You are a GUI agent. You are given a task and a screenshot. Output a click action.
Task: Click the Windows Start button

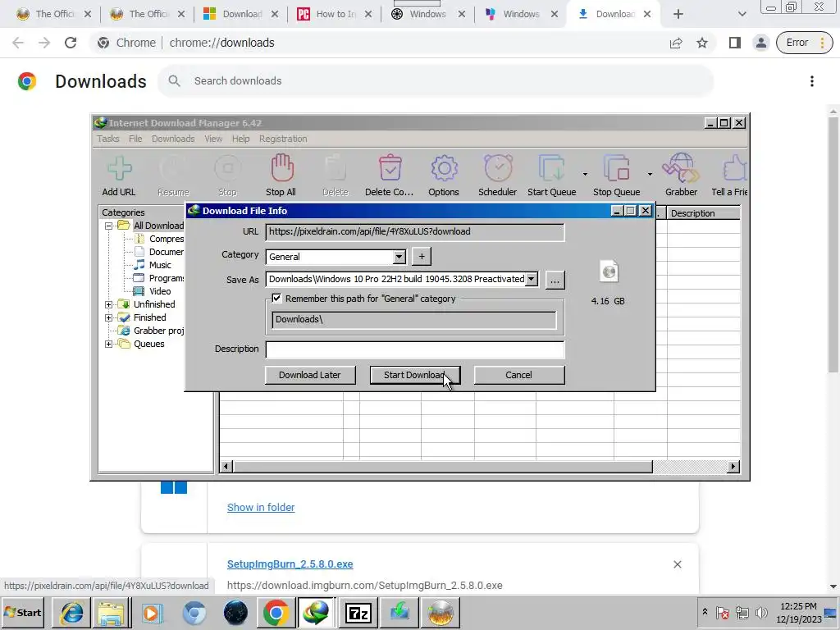click(x=22, y=612)
